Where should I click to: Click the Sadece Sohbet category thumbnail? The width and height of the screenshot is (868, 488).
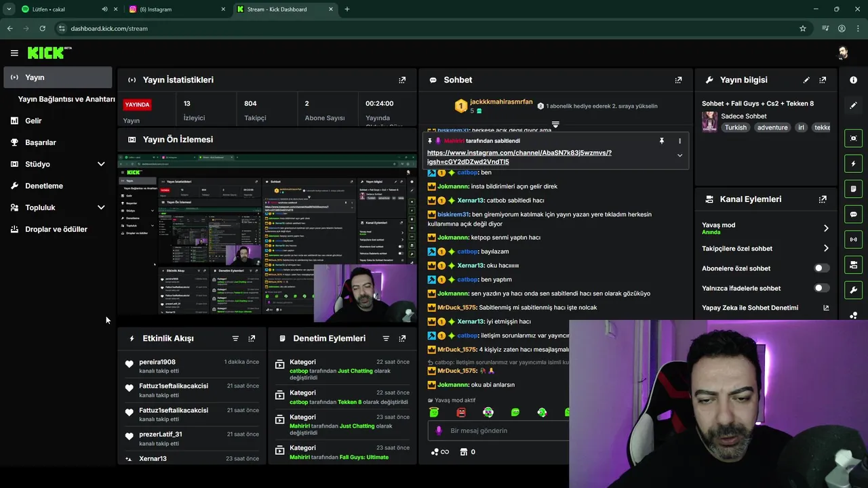click(709, 121)
